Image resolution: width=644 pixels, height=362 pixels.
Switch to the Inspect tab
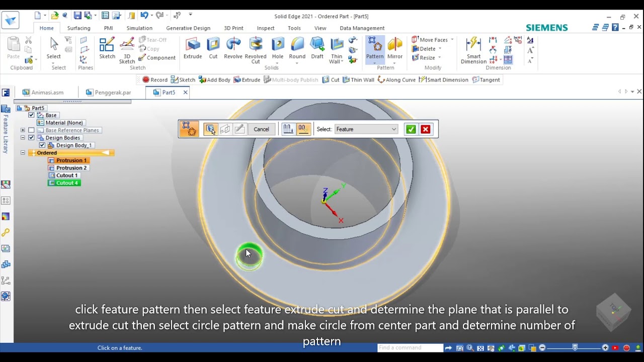tap(266, 28)
